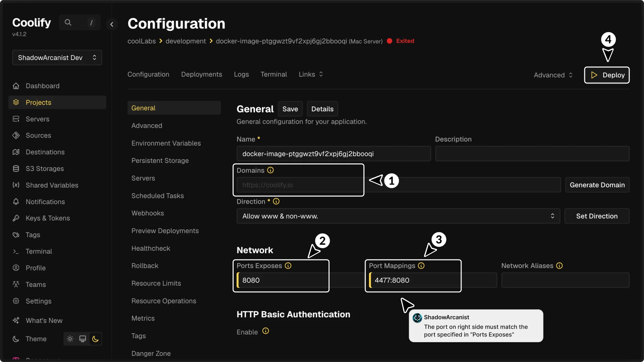Expand the Links dropdown
The height and width of the screenshot is (362, 644).
coord(311,74)
